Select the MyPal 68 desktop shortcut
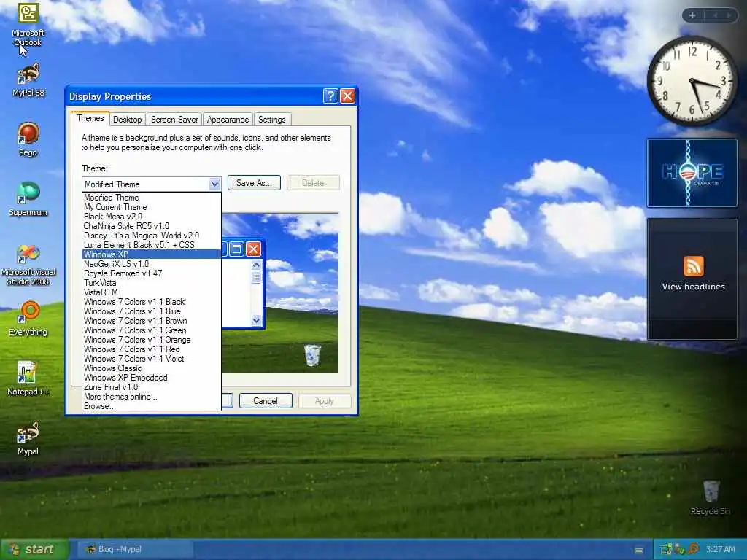 (x=28, y=80)
